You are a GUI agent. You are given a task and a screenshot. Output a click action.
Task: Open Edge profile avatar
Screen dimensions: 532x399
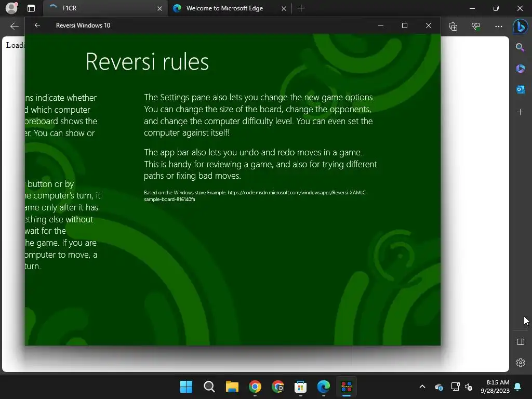click(x=11, y=8)
